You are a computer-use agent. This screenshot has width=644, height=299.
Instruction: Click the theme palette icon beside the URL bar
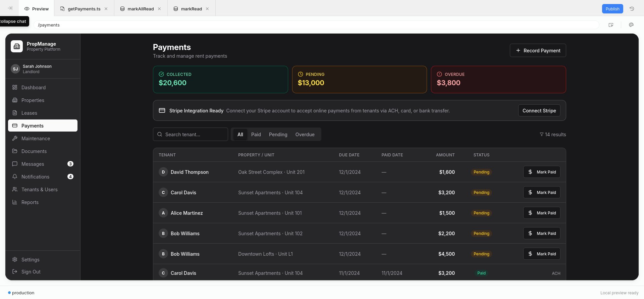631,25
